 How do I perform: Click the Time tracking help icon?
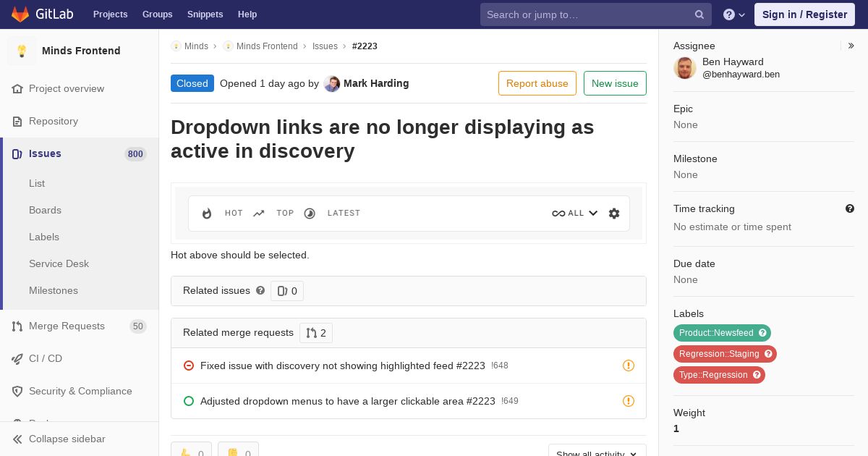click(x=850, y=208)
